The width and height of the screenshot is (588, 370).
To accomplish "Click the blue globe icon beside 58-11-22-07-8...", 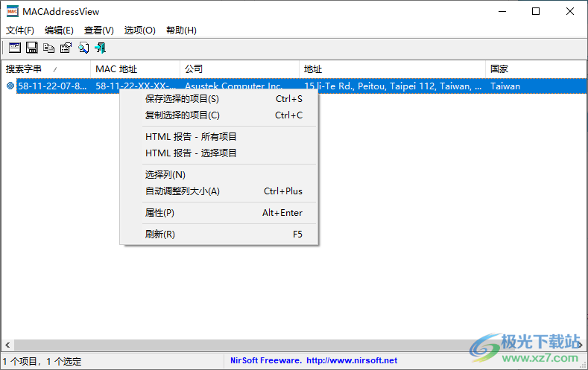I will pos(10,86).
